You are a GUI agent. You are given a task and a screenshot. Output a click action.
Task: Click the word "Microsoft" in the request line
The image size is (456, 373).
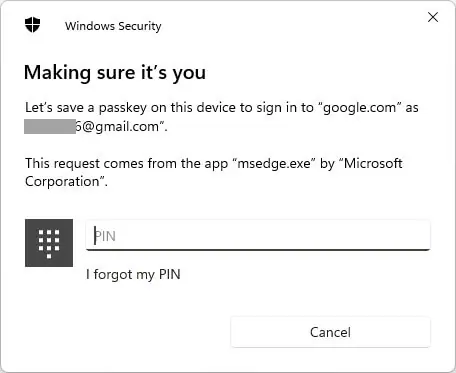point(373,163)
